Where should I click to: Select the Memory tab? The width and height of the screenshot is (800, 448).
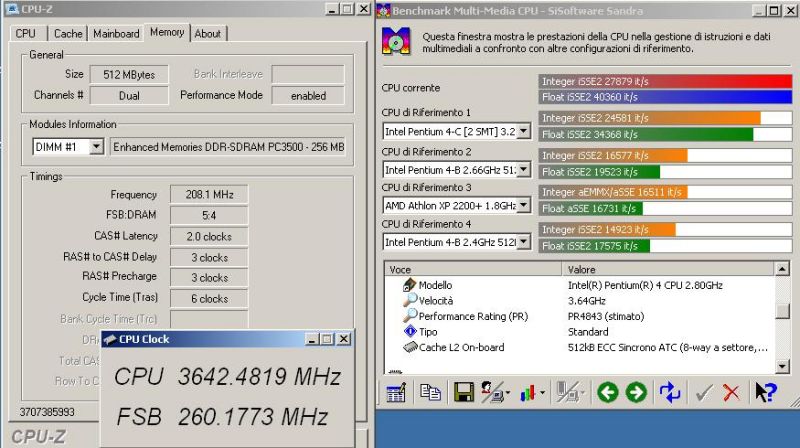click(x=167, y=32)
